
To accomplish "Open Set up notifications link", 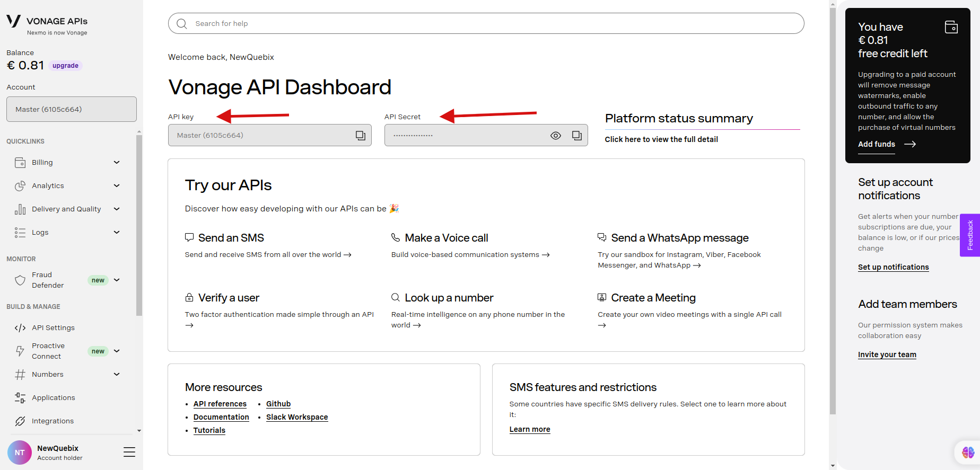I will 894,267.
